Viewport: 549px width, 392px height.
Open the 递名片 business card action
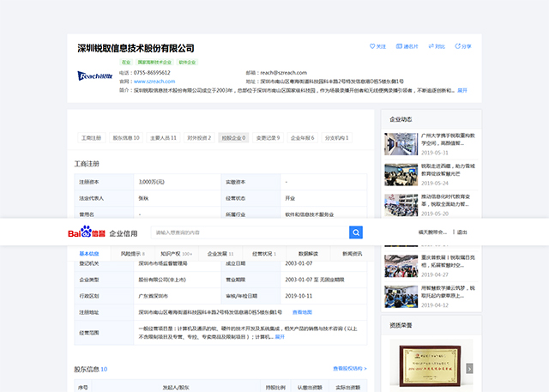(407, 46)
